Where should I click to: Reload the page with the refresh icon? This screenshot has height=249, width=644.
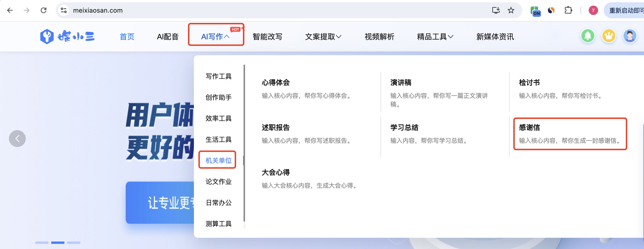(x=44, y=10)
